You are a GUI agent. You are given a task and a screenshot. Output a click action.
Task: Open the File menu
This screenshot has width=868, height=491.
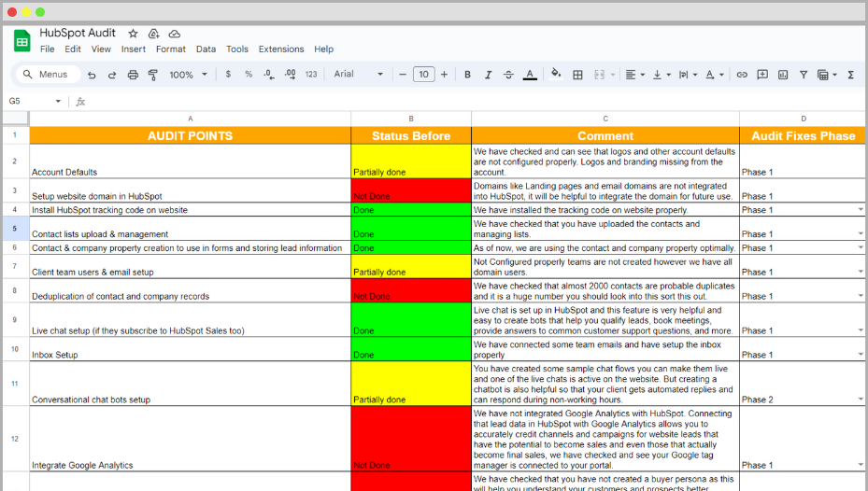tap(47, 49)
